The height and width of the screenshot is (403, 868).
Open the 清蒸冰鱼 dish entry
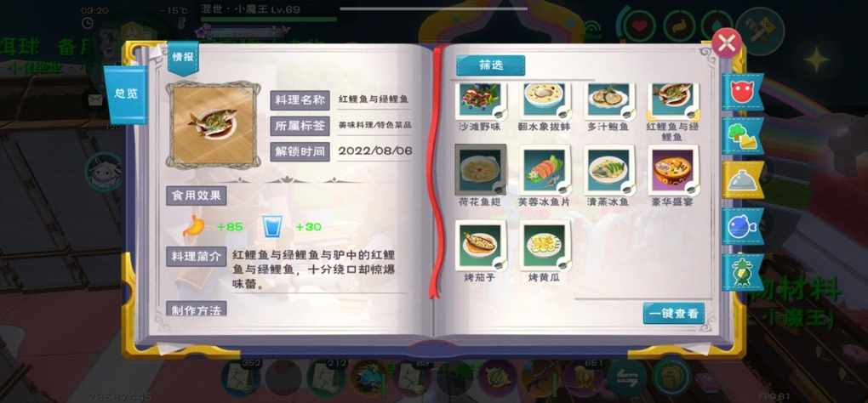(609, 171)
